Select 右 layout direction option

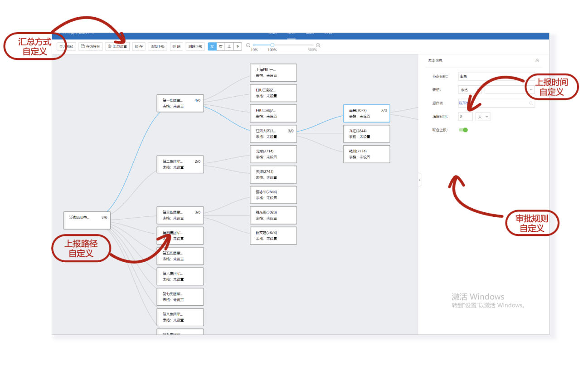point(221,46)
